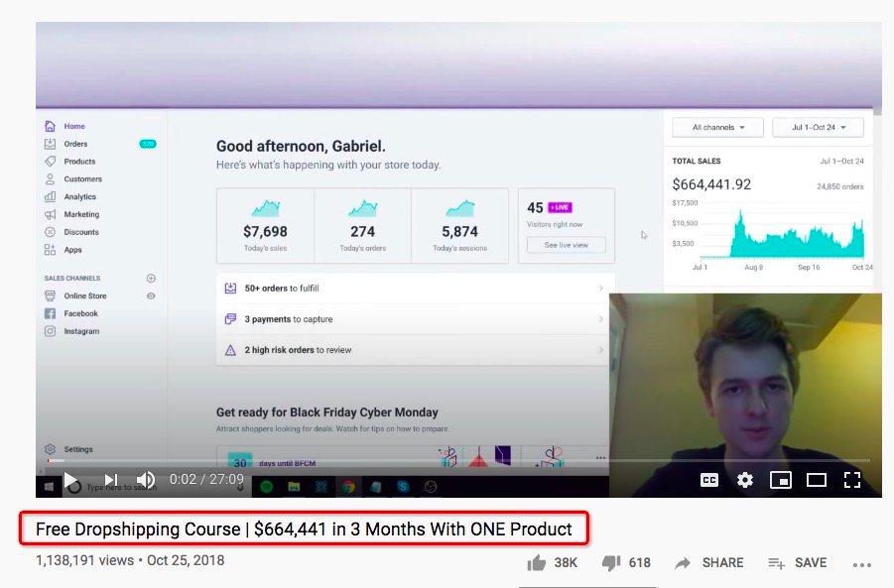Open 2 high risk orders to review
Screen dimensions: 894x588
[416, 350]
